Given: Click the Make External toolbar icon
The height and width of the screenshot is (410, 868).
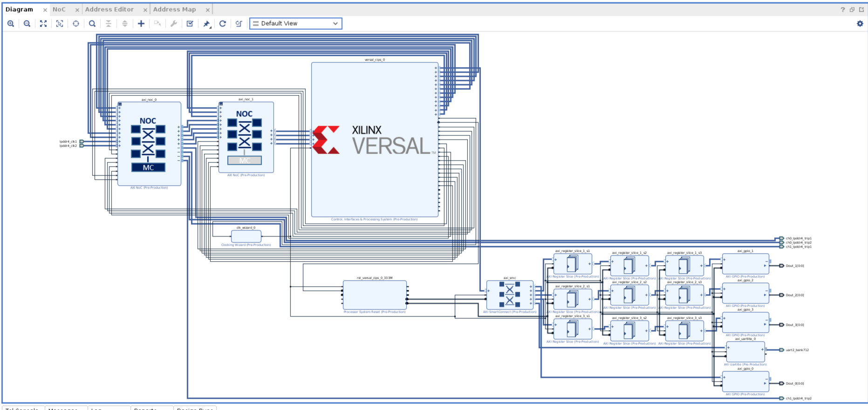Looking at the screenshot, I should coord(157,24).
